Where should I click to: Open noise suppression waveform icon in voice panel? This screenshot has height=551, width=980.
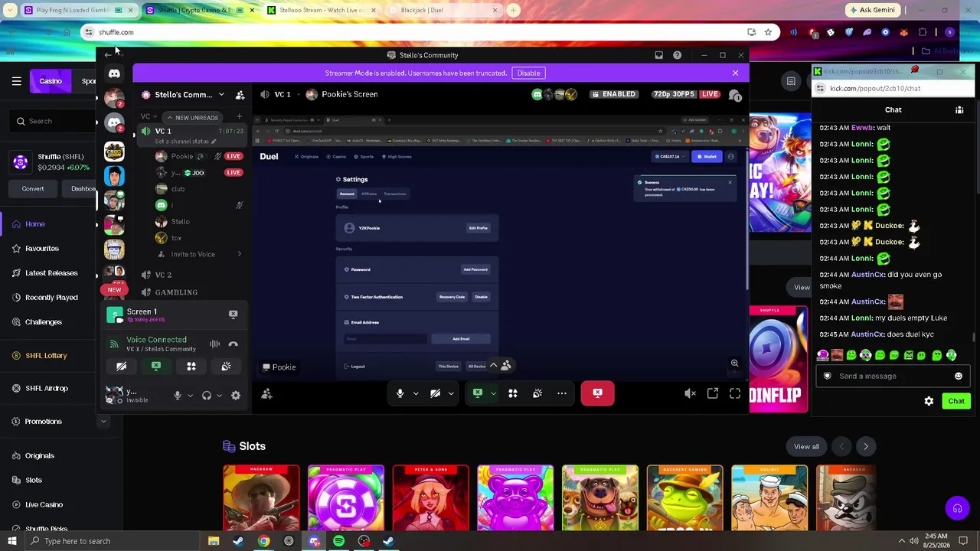coord(214,344)
